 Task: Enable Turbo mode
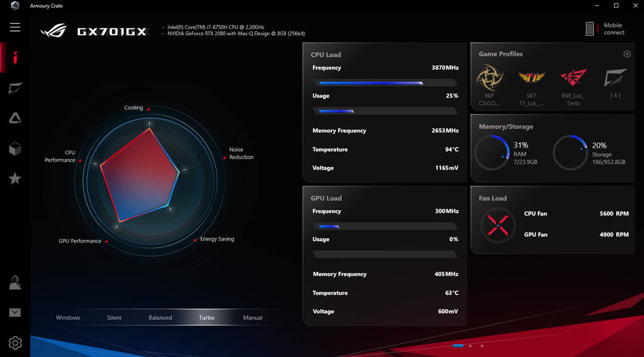pyautogui.click(x=207, y=317)
